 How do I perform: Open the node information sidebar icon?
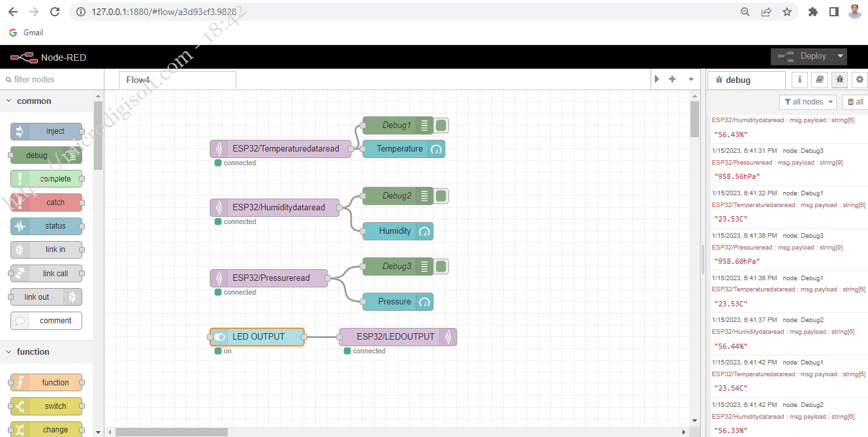point(799,80)
